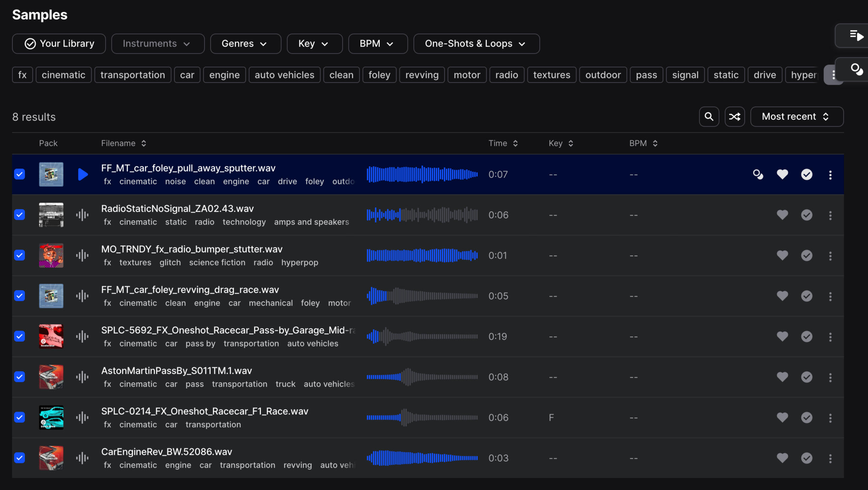Play FF_MT_car_foley_pull_away_sputter sample
The width and height of the screenshot is (868, 490).
coord(83,175)
